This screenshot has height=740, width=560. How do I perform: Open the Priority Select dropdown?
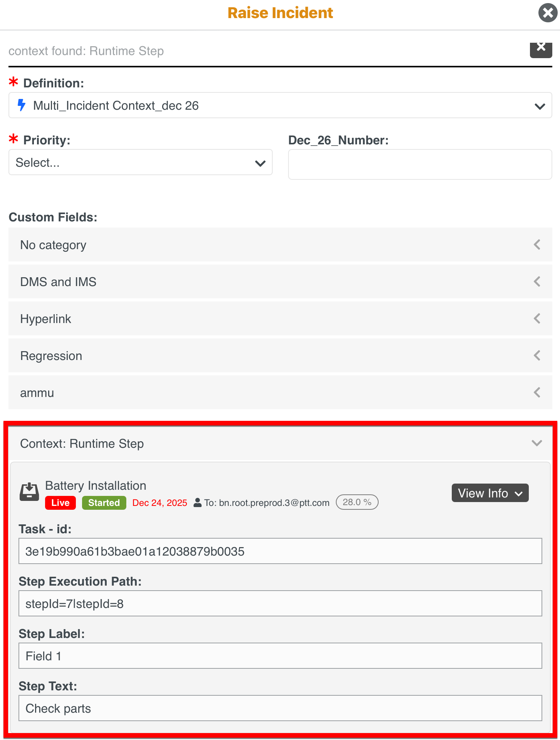pos(140,163)
